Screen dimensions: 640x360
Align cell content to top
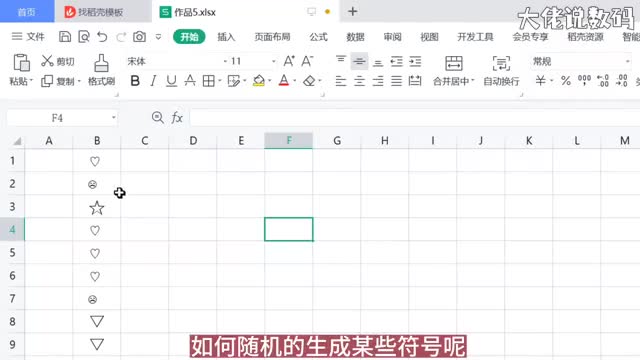(x=341, y=61)
